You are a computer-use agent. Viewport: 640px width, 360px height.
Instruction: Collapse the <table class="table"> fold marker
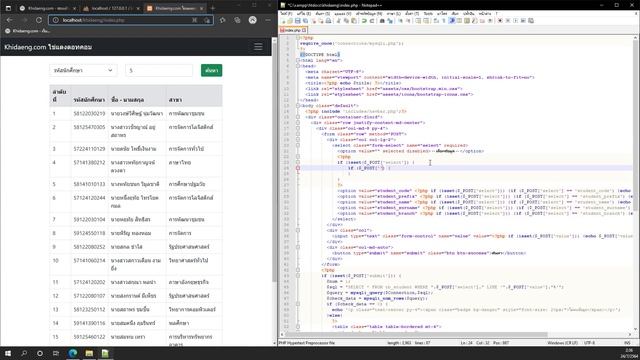298,327
